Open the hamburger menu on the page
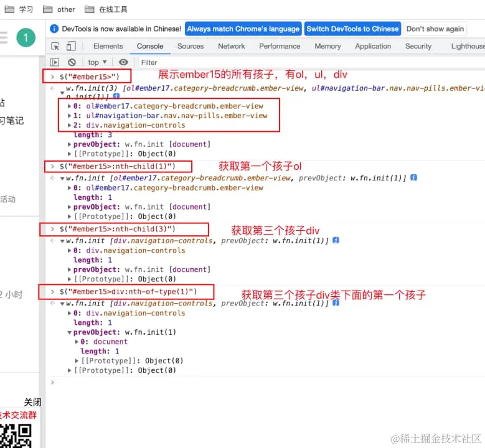Viewport: 485px width, 448px height. tap(3, 37)
